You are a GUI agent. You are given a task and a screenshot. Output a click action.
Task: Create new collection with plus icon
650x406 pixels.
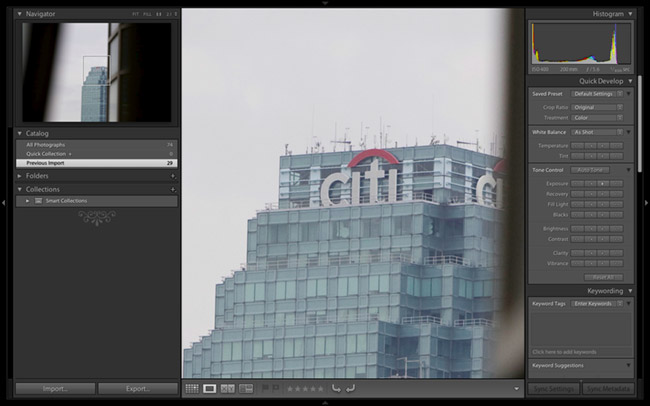coord(172,190)
